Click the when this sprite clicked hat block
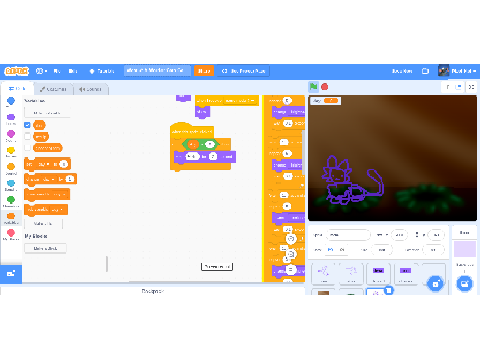Image resolution: width=480 pixels, height=360 pixels. [x=191, y=131]
